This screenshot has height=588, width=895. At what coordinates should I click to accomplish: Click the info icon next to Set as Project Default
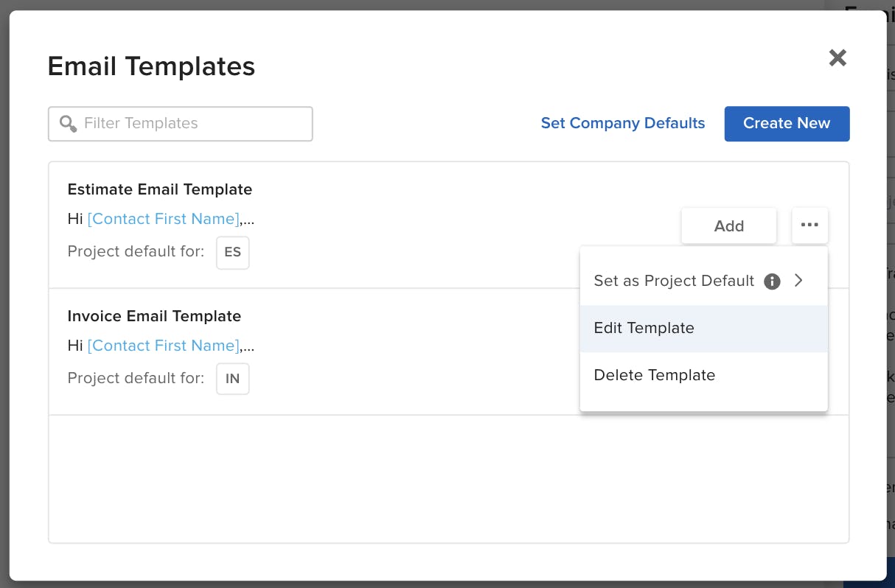click(771, 281)
